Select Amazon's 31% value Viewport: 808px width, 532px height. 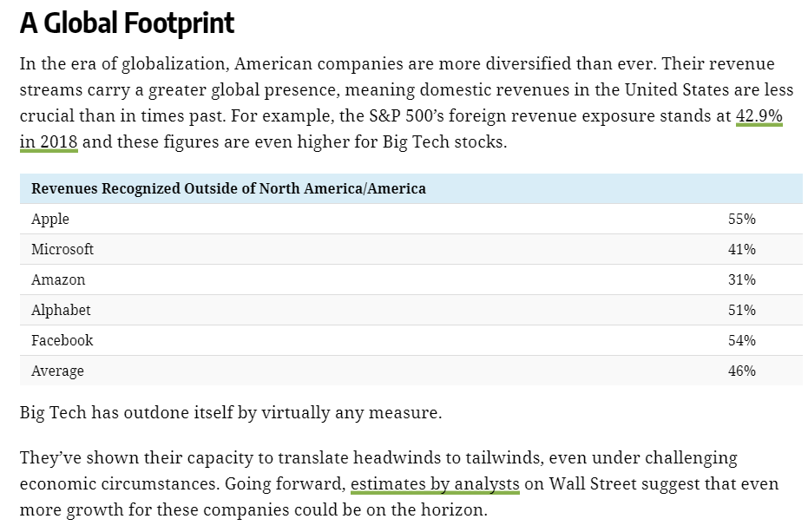click(x=741, y=280)
